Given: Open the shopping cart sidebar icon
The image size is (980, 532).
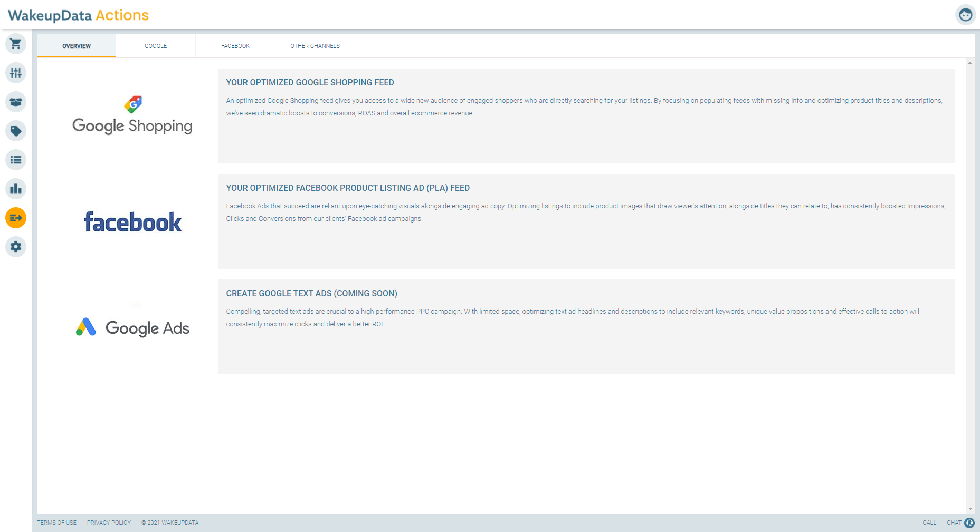Looking at the screenshot, I should click(16, 44).
